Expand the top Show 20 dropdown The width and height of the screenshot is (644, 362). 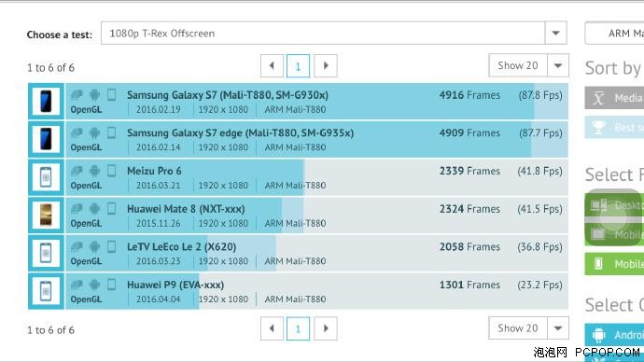558,65
